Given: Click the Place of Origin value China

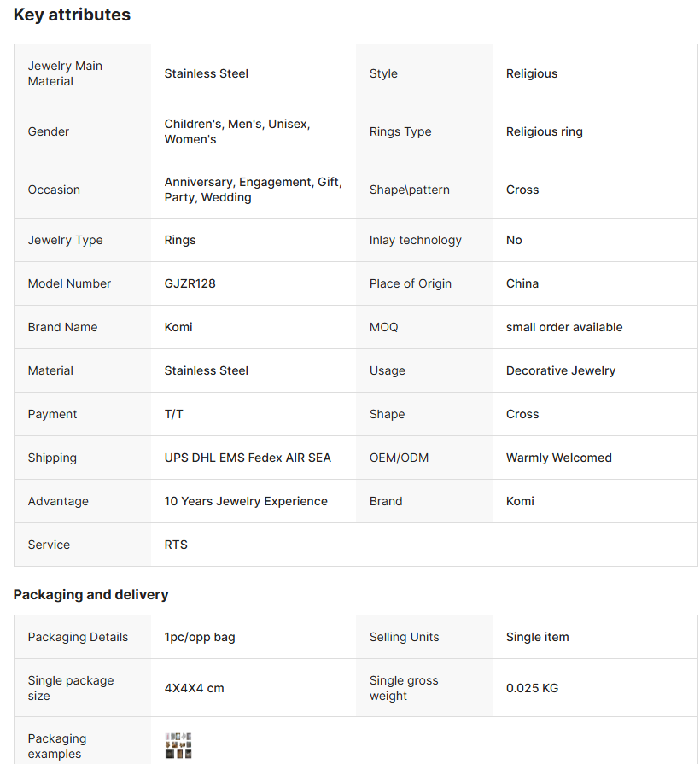Looking at the screenshot, I should (x=522, y=283).
